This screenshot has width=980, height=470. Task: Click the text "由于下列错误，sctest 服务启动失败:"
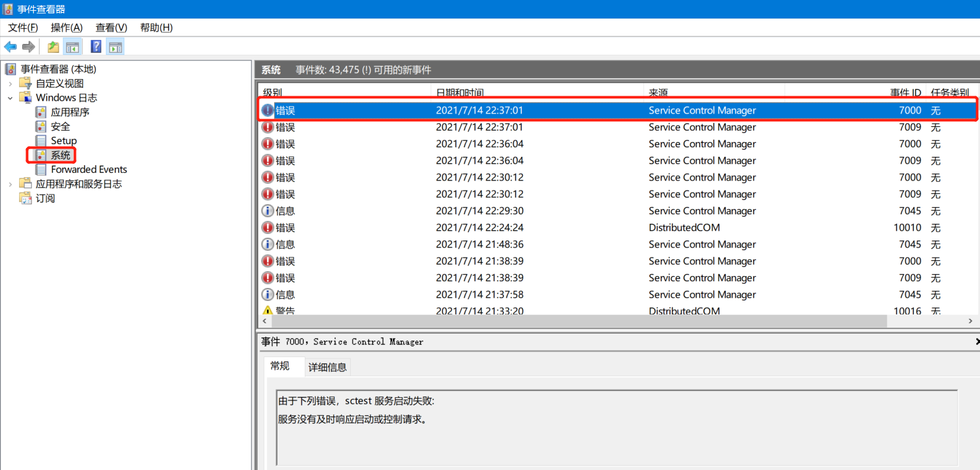(x=356, y=401)
